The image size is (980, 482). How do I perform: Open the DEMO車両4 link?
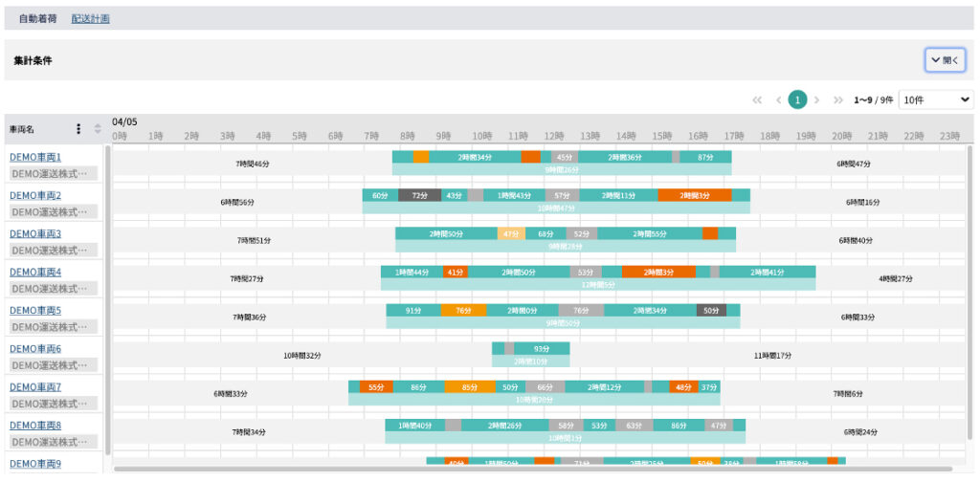pos(35,272)
